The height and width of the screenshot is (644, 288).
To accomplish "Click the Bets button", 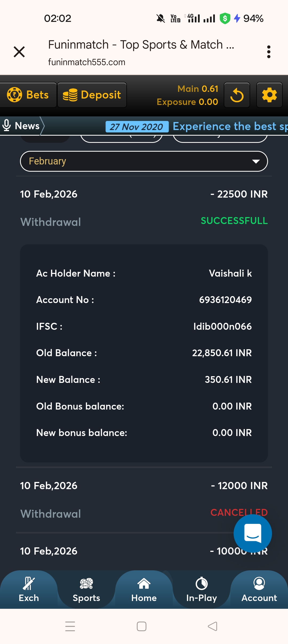I will [x=28, y=95].
